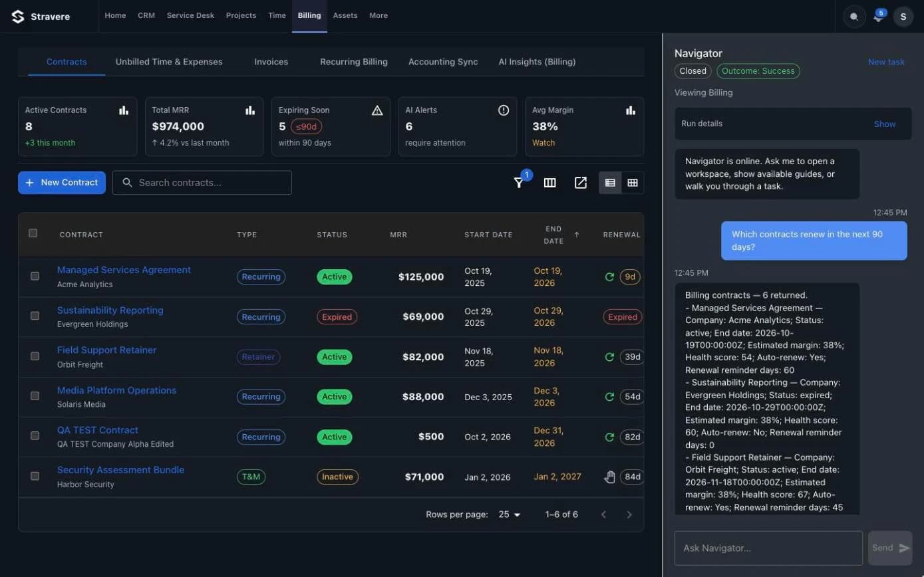The image size is (924, 577).
Task: Check the Managed Services Agreement row checkbox
Action: click(35, 276)
